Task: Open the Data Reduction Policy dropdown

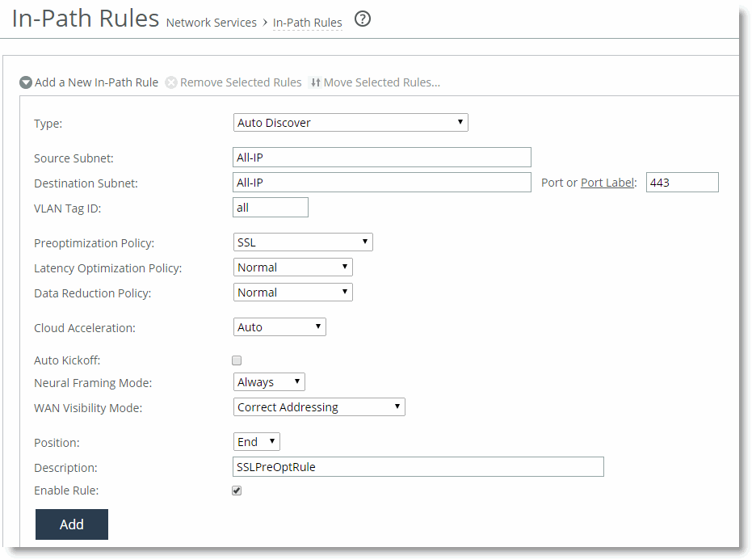Action: (x=292, y=293)
